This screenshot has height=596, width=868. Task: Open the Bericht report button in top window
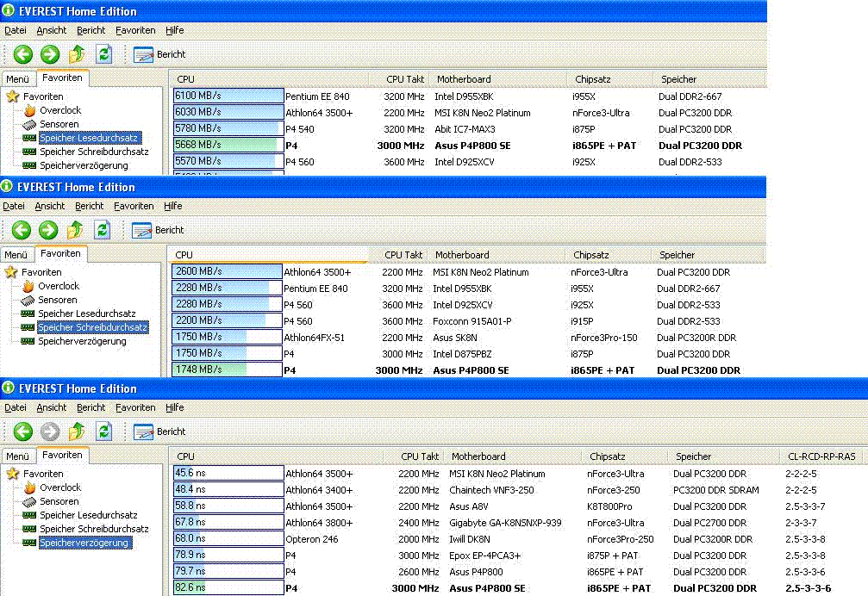click(x=159, y=54)
